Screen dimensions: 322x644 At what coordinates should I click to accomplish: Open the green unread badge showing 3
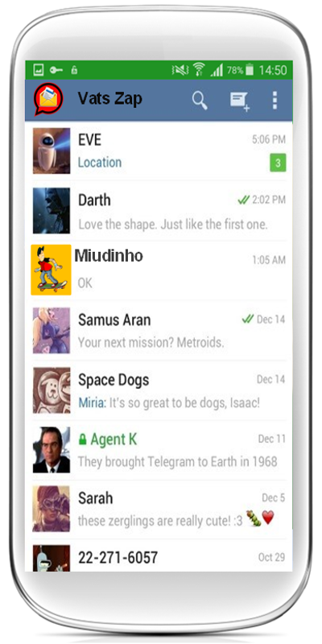point(278,163)
